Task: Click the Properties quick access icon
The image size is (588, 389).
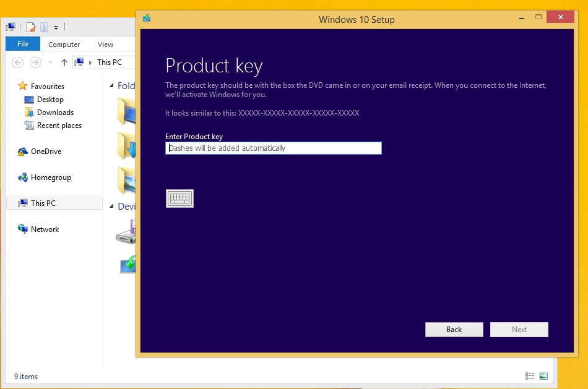Action: (x=31, y=27)
